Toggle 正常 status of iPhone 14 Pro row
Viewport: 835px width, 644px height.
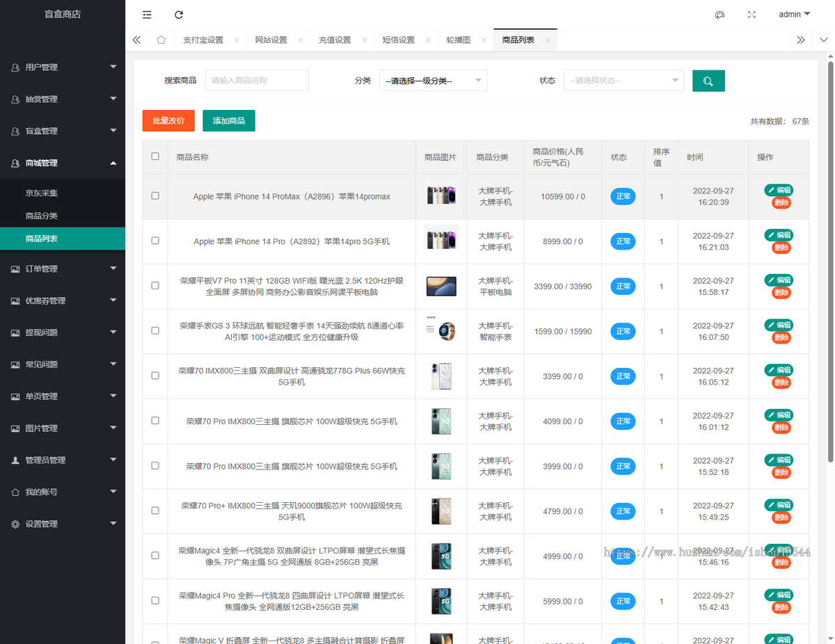pos(623,241)
